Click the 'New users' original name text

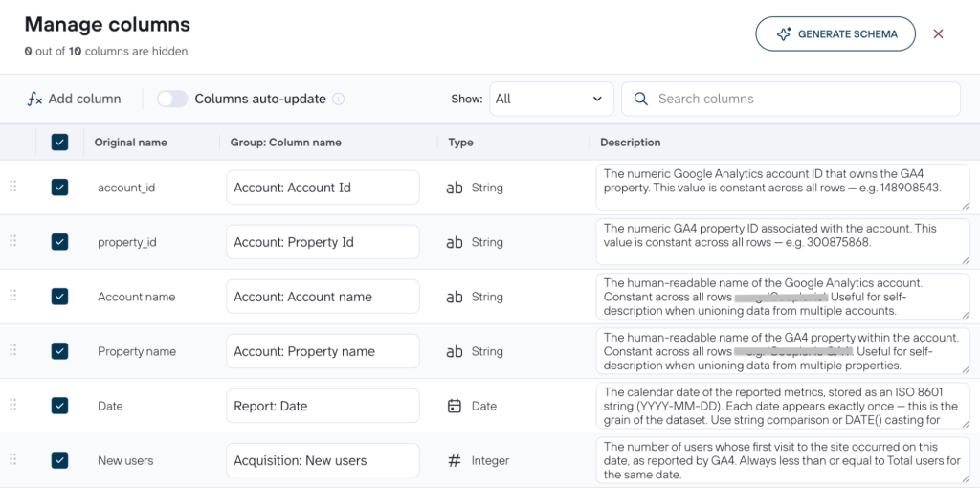[125, 460]
